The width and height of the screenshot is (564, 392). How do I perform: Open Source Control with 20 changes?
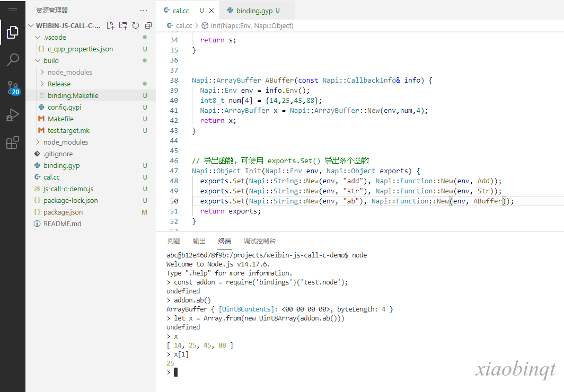(x=13, y=88)
